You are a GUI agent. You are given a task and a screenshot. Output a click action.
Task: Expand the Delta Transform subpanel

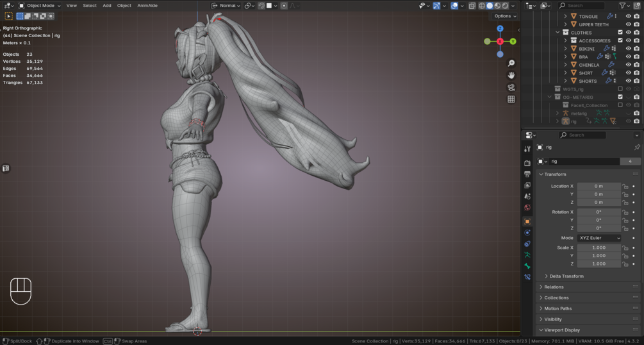[566, 276]
